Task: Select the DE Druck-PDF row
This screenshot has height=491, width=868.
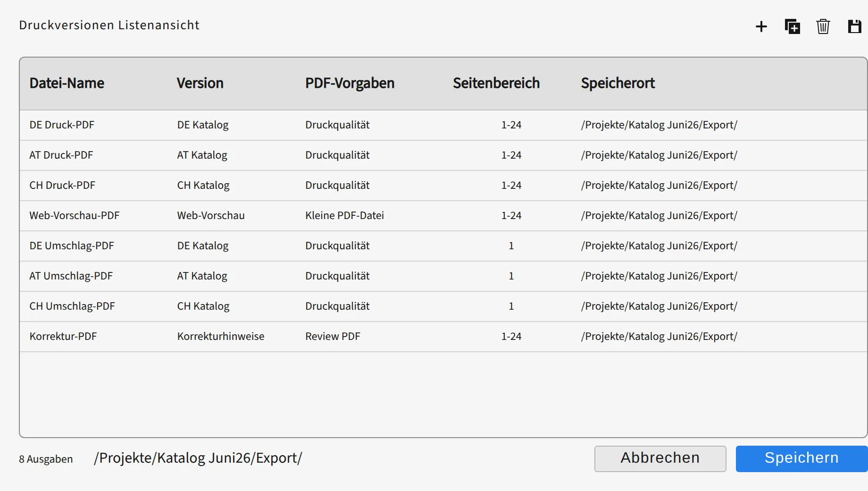Action: [443, 125]
